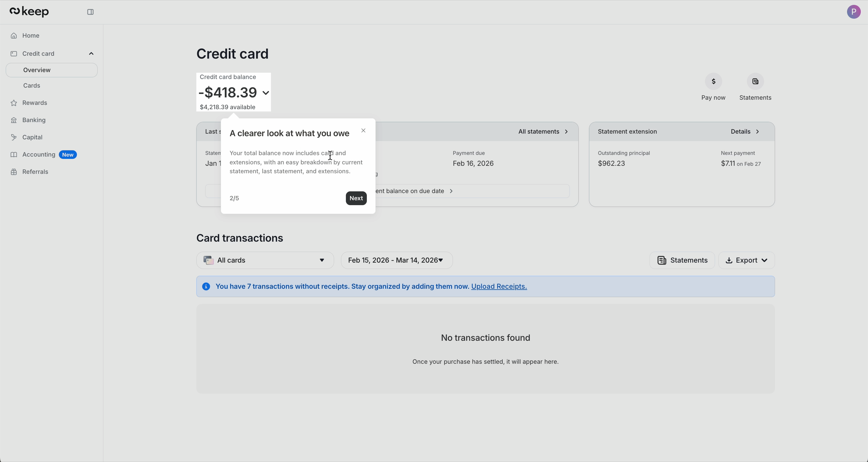The image size is (868, 462).
Task: Open the Referrals page
Action: click(35, 172)
